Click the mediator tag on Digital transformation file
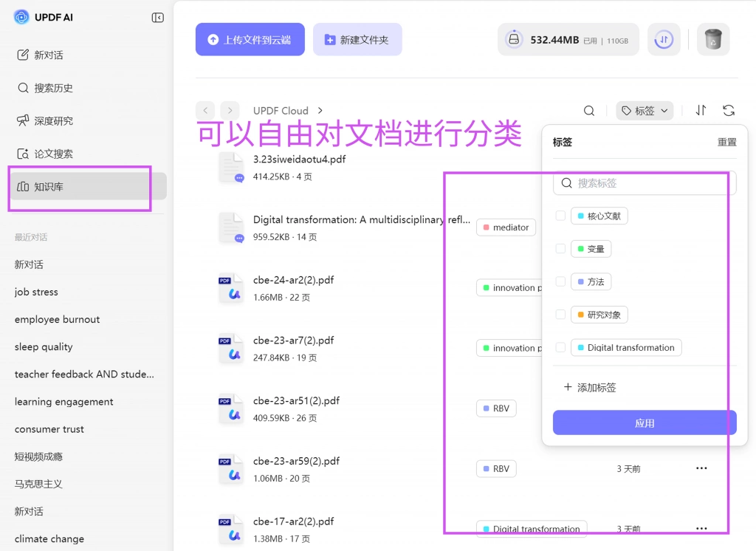 tap(506, 227)
